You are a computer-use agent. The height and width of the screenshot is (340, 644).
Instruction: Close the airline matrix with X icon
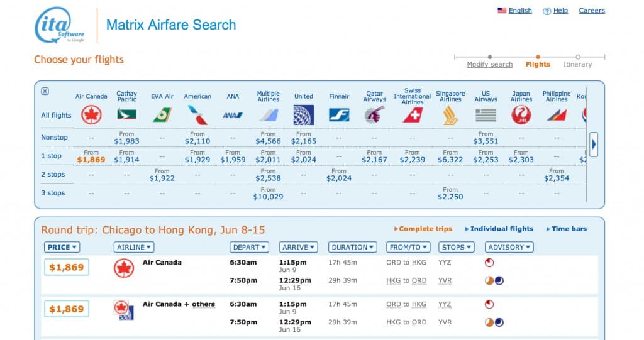[45, 91]
